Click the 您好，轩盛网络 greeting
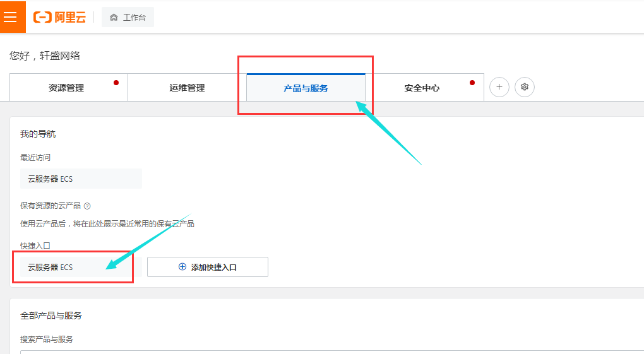 (x=45, y=56)
